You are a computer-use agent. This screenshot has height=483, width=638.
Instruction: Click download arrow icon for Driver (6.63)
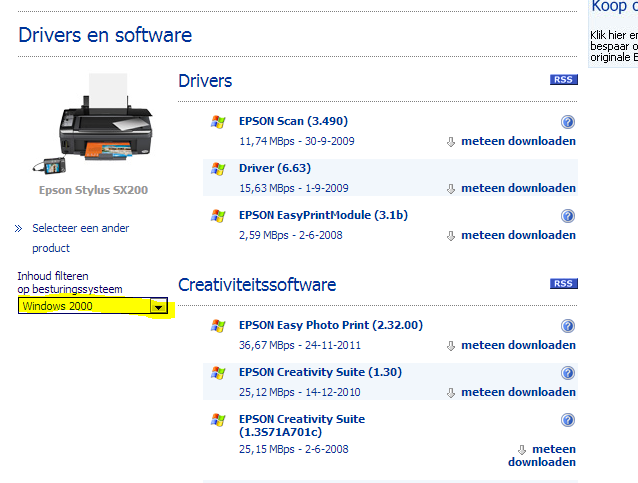tap(450, 189)
